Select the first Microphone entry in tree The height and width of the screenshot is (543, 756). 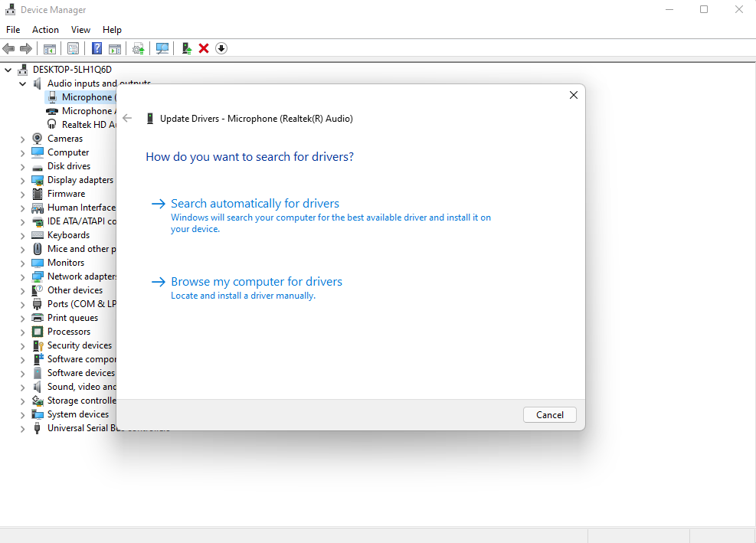[80, 97]
